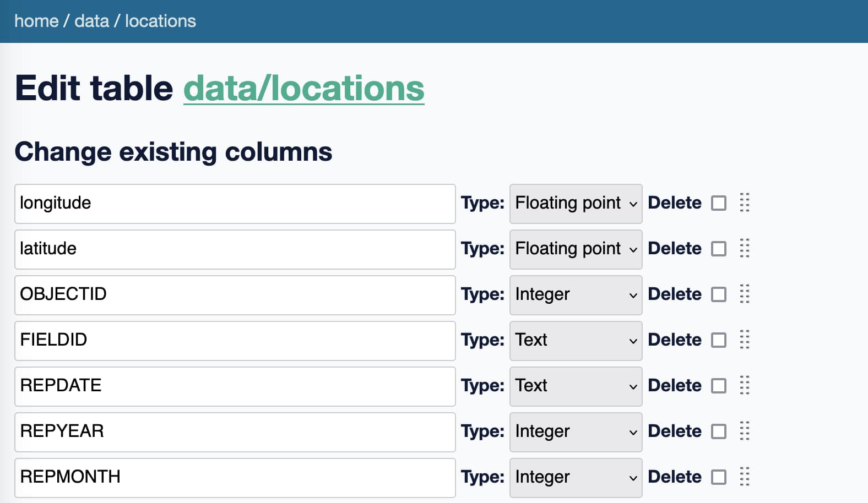Screen dimensions: 868x503
Task: Click the REPMONTH row reorder handle
Action: (x=745, y=477)
